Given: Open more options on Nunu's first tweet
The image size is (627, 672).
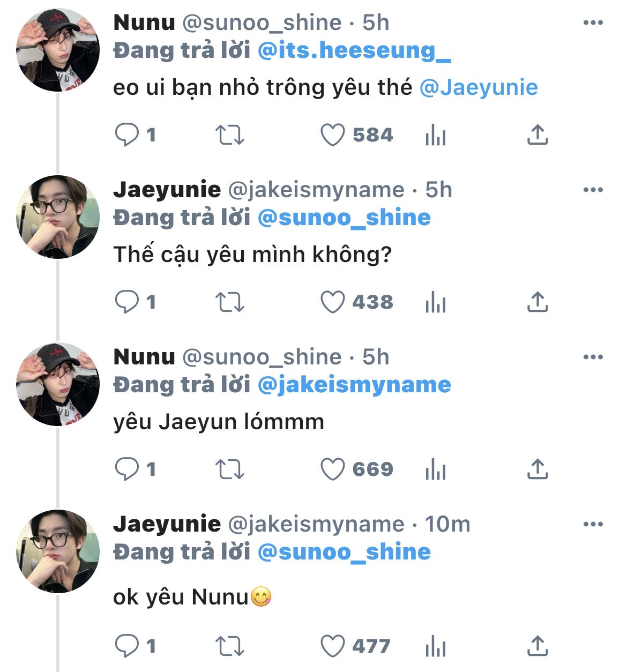Looking at the screenshot, I should tap(593, 23).
